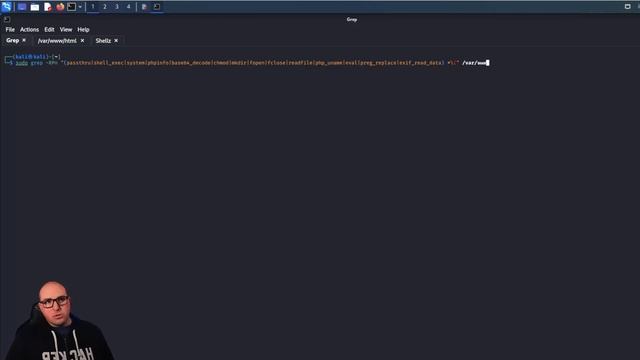Click the show desktop panel icon
The width and height of the screenshot is (640, 360).
click(x=22, y=7)
